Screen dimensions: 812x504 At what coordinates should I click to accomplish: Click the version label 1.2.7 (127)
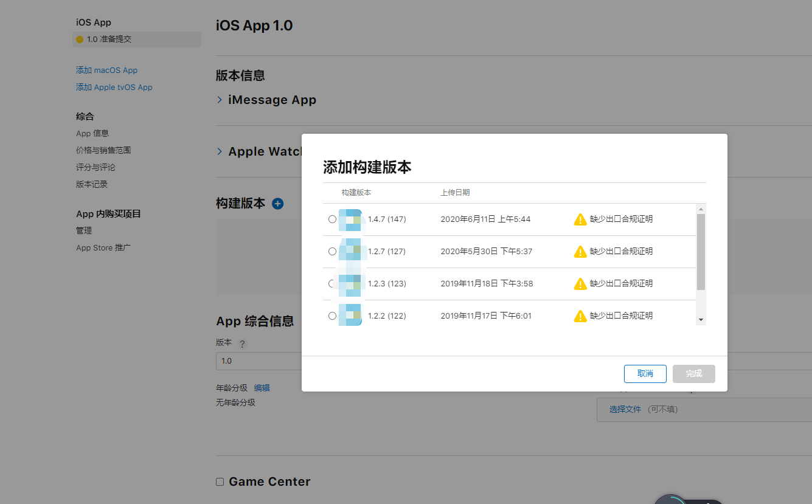(387, 251)
